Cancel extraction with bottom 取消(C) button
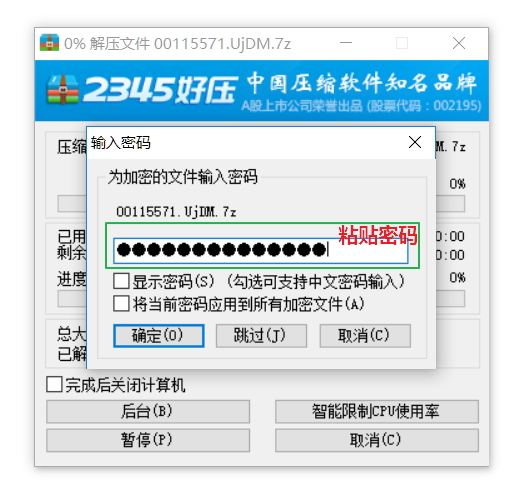Viewport: 527px width, 493px height. coord(377,440)
